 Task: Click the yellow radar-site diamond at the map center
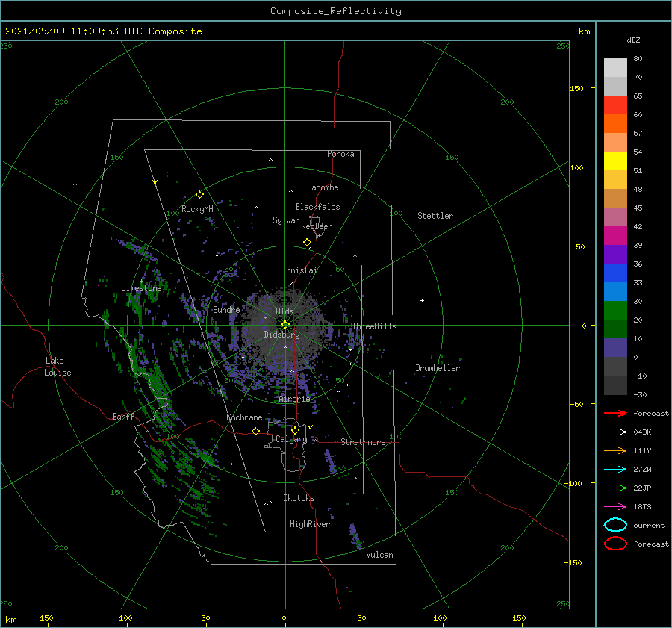point(285,325)
